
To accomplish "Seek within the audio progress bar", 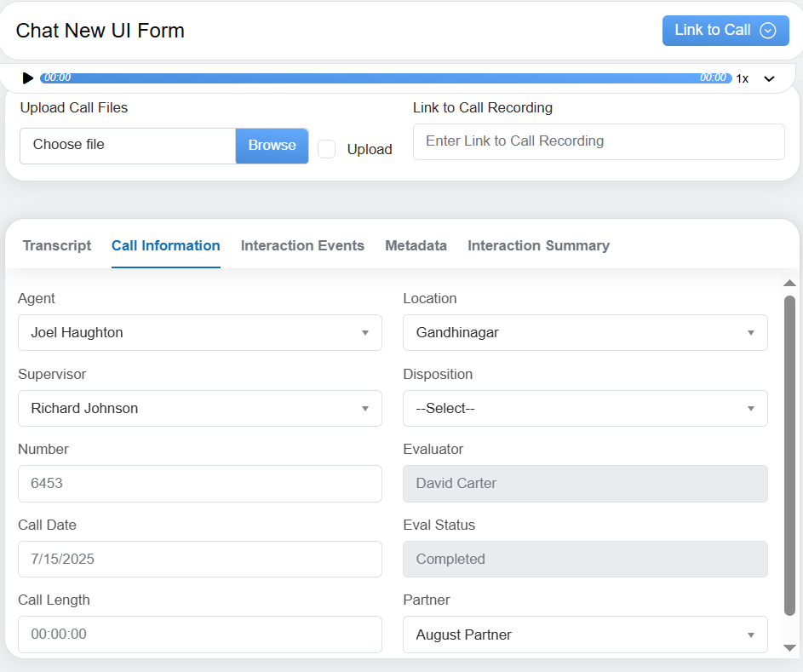I will coord(385,78).
